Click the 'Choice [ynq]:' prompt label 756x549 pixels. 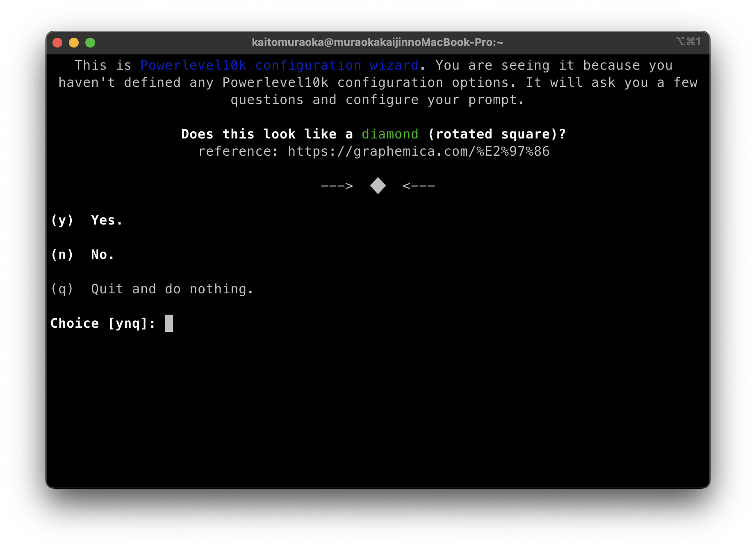point(103,324)
